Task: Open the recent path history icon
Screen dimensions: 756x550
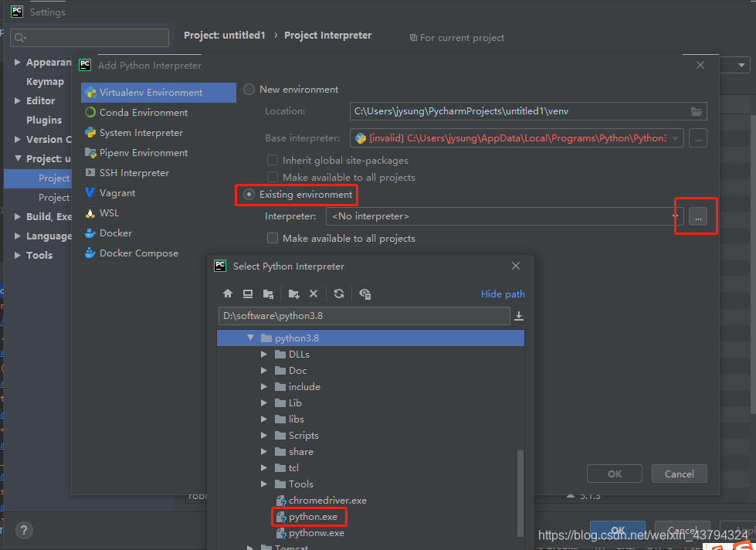Action: 519,316
